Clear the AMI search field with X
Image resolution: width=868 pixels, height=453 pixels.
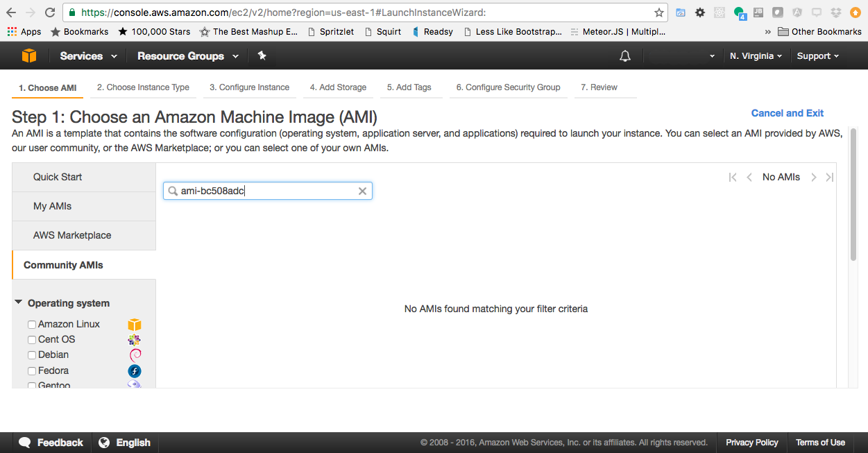[362, 191]
